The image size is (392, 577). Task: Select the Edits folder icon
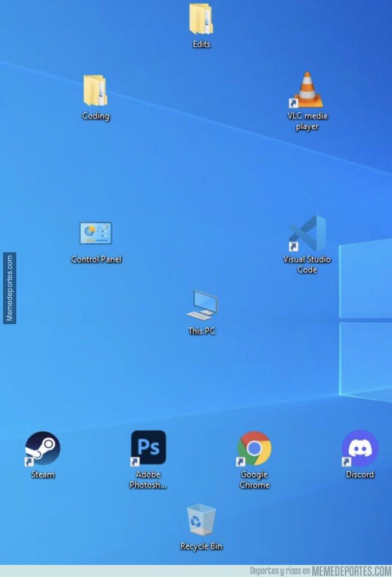point(201,18)
